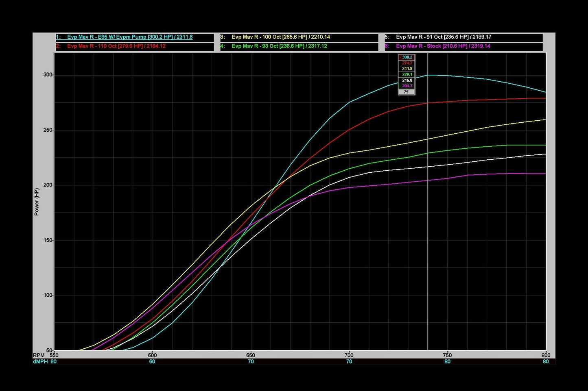Click the cyan 300.2 cursor readout value
Viewport: 588px width, 391px height.
pyautogui.click(x=407, y=57)
